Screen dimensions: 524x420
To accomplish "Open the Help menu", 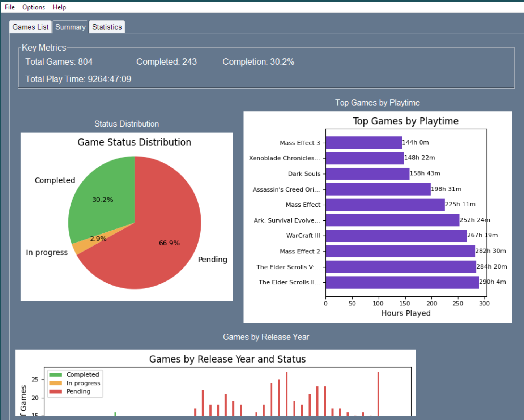I will [59, 7].
